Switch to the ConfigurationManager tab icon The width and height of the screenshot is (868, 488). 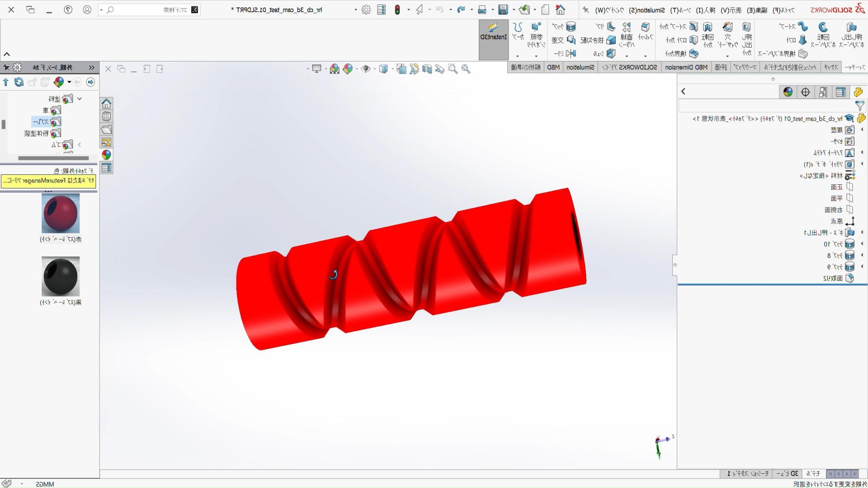[823, 92]
